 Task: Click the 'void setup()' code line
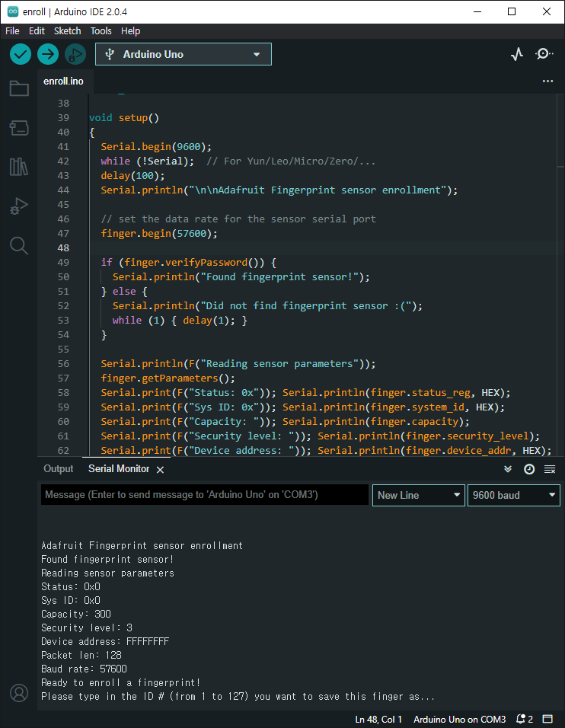124,118
